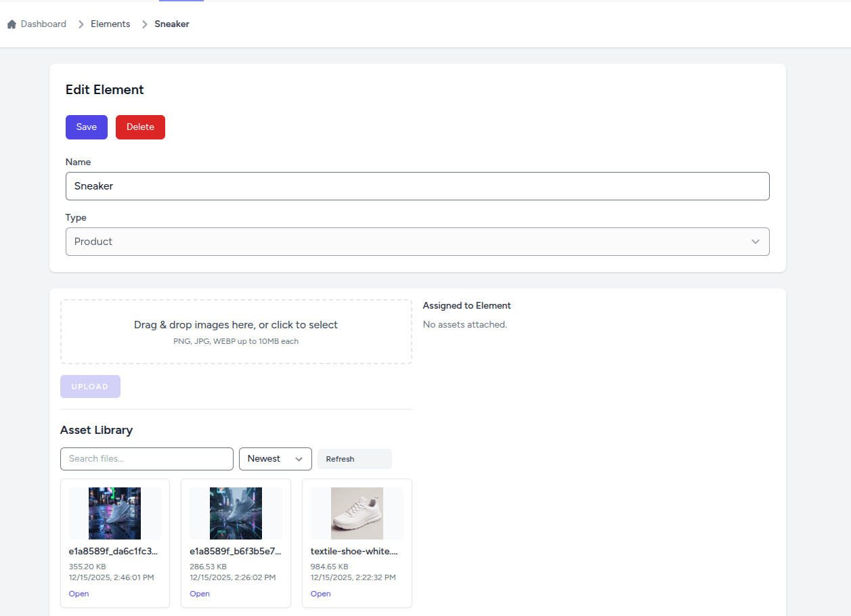
Task: Click the chevron before Sneaker breadcrumb
Action: click(144, 24)
